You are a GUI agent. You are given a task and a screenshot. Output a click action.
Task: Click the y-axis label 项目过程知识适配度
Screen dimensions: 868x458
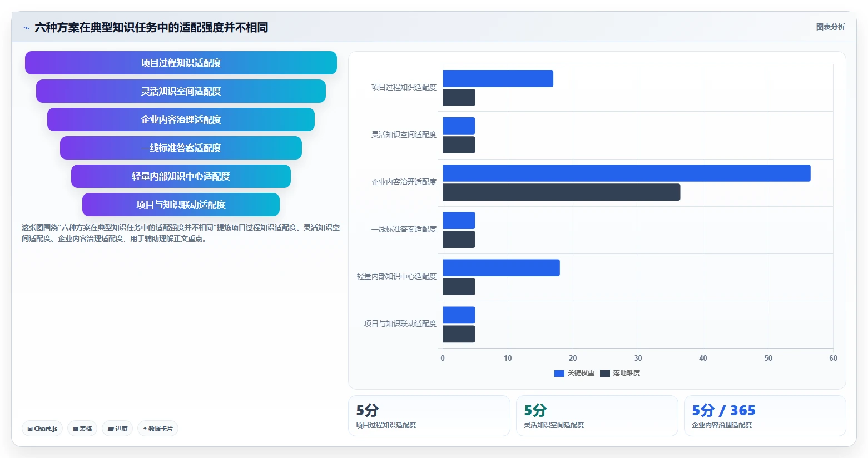404,87
